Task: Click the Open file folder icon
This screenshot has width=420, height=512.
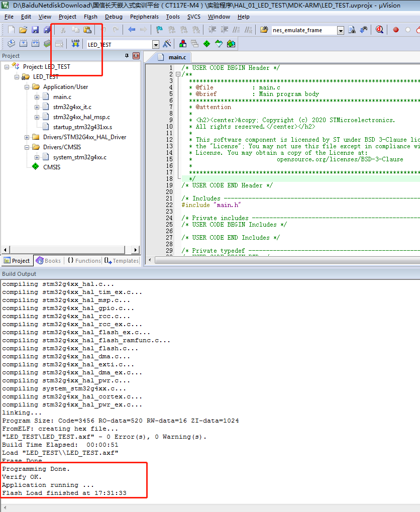Action: (x=23, y=30)
